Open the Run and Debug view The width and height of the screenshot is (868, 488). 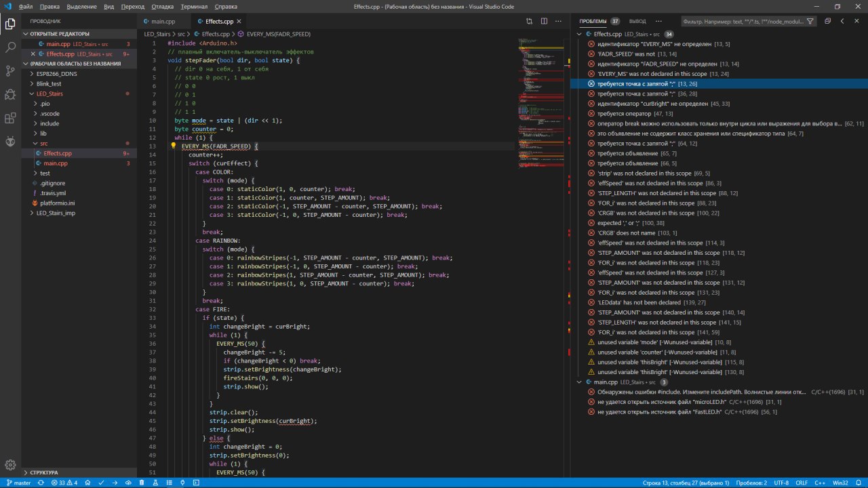[10, 95]
